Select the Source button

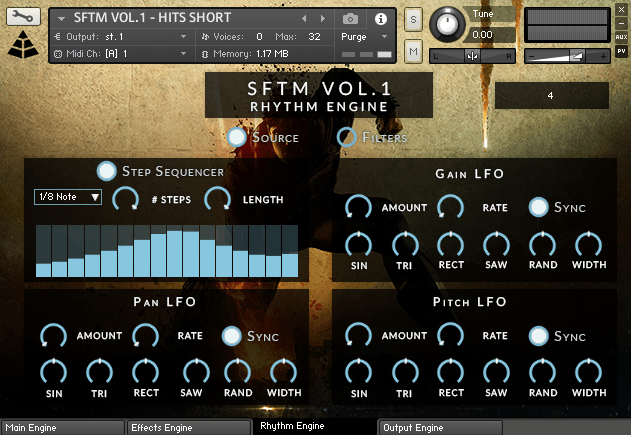click(x=237, y=137)
